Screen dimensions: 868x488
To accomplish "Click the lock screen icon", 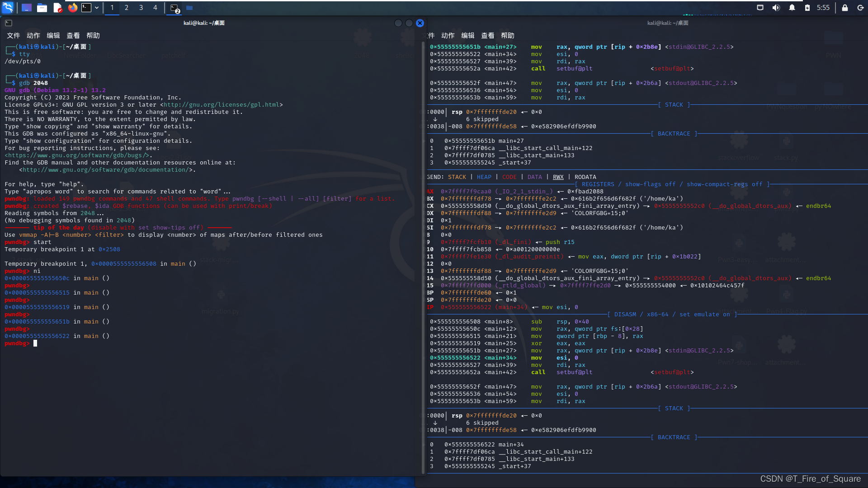I will tap(844, 8).
